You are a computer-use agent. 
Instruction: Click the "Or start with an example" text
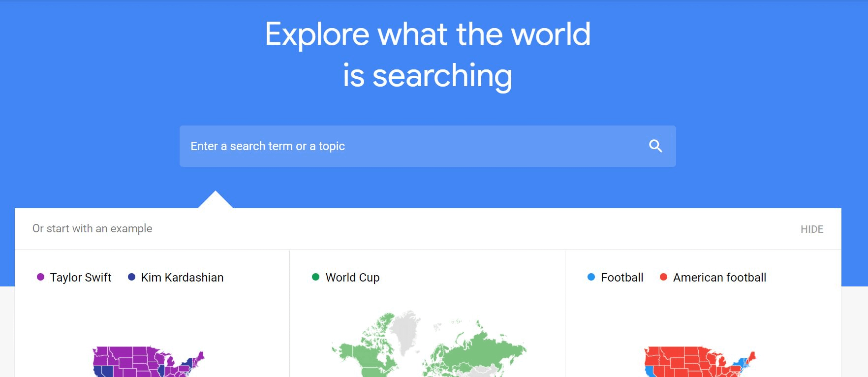pyautogui.click(x=93, y=228)
